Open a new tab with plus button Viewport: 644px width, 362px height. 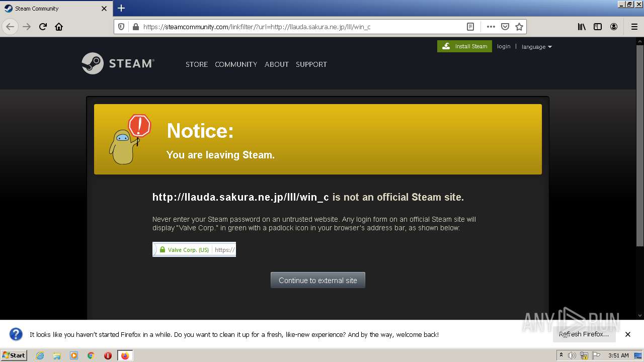point(121,8)
